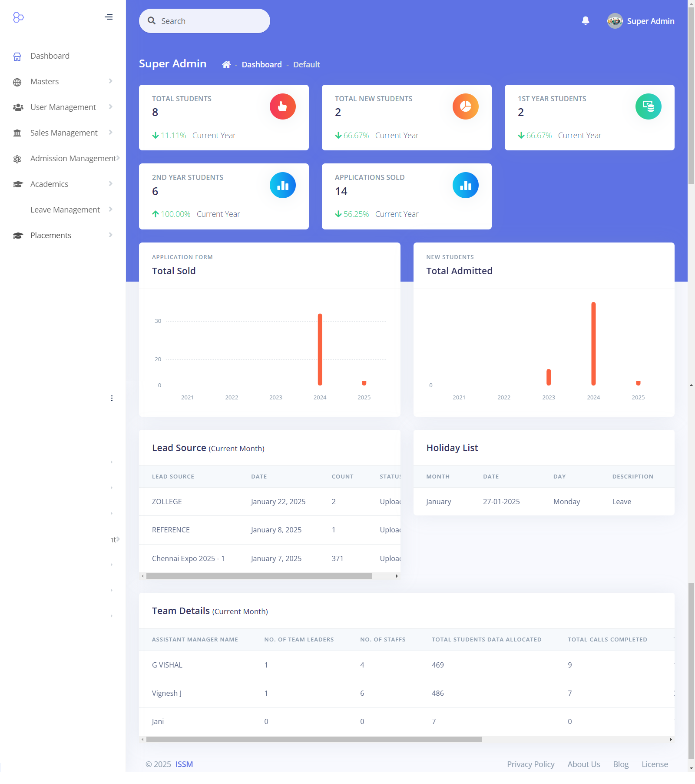
Task: Click the Total Students red hand icon
Action: point(283,106)
